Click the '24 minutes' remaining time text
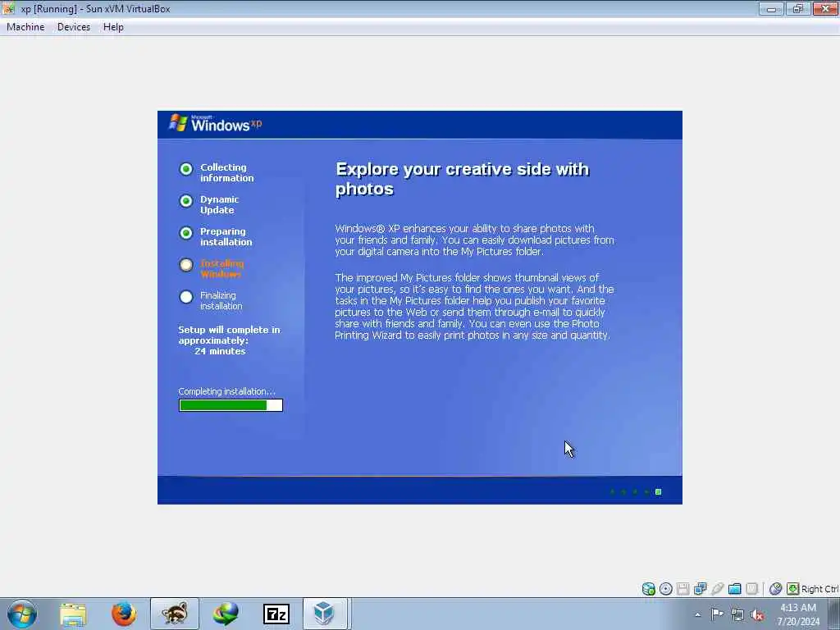Viewport: 840px width, 630px height. click(220, 351)
